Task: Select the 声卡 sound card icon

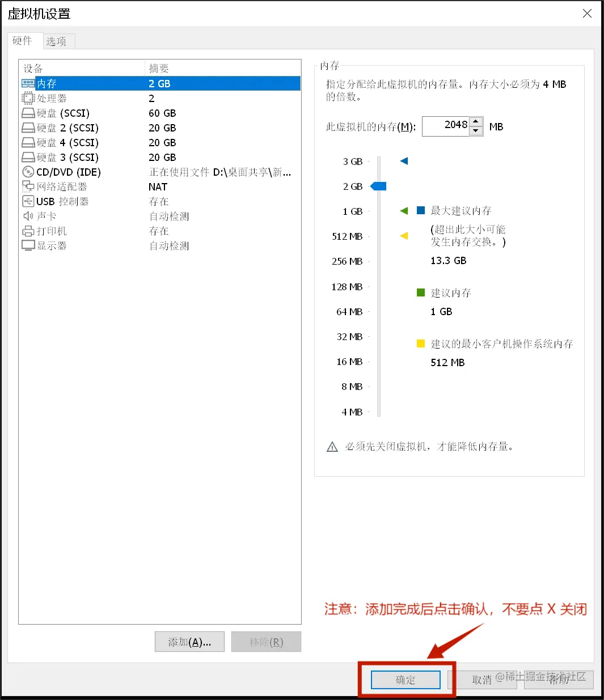Action: point(28,216)
